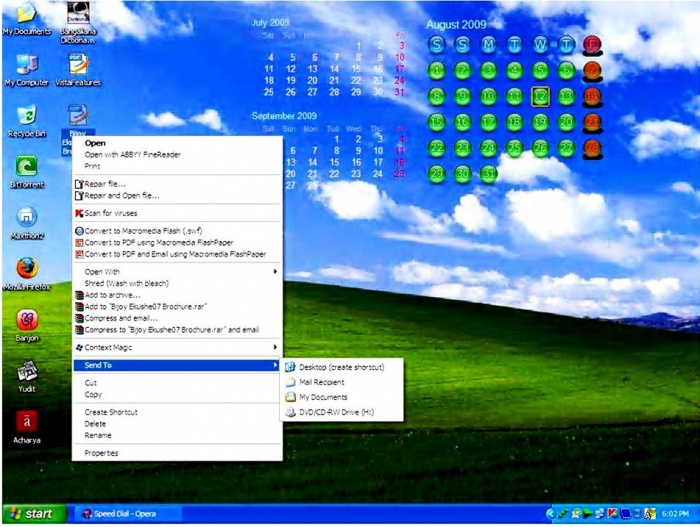Select the Banjon desktop icon

point(27,325)
